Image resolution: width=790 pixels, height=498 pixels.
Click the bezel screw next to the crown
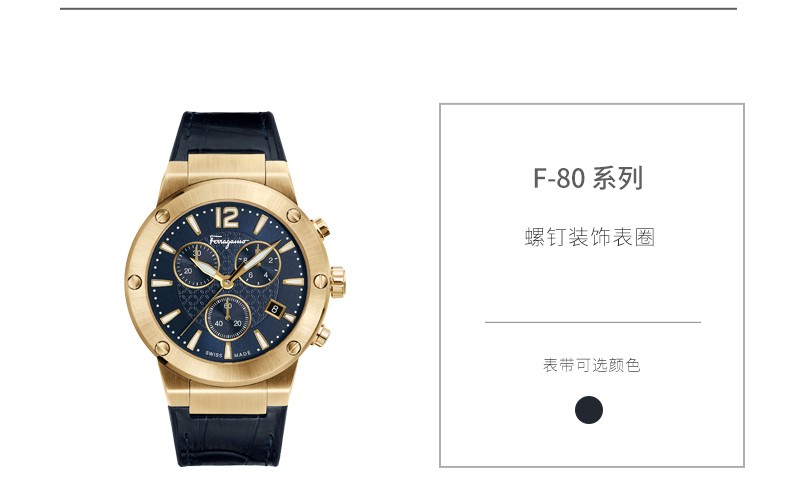tap(320, 282)
